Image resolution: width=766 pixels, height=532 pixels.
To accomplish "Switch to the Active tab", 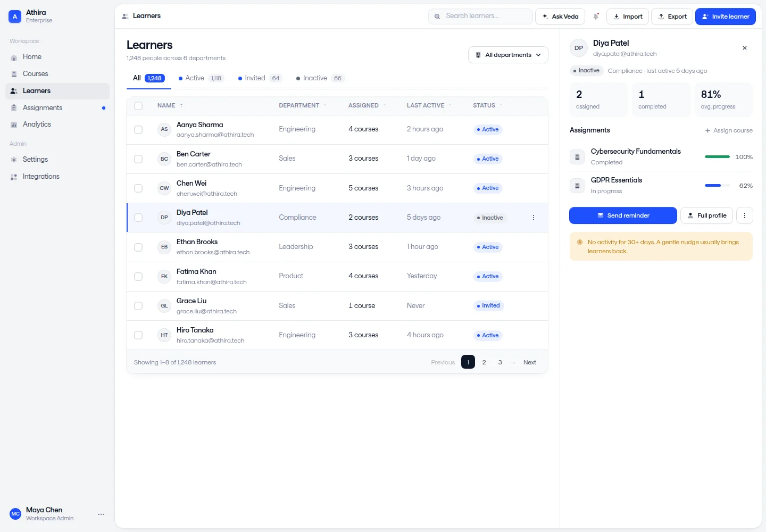I will click(201, 78).
